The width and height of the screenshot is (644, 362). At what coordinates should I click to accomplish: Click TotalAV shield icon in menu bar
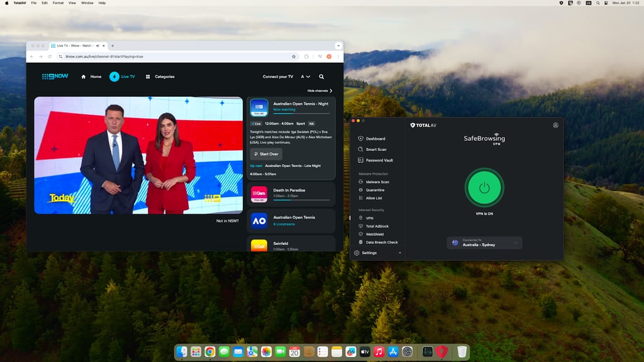(x=561, y=3)
